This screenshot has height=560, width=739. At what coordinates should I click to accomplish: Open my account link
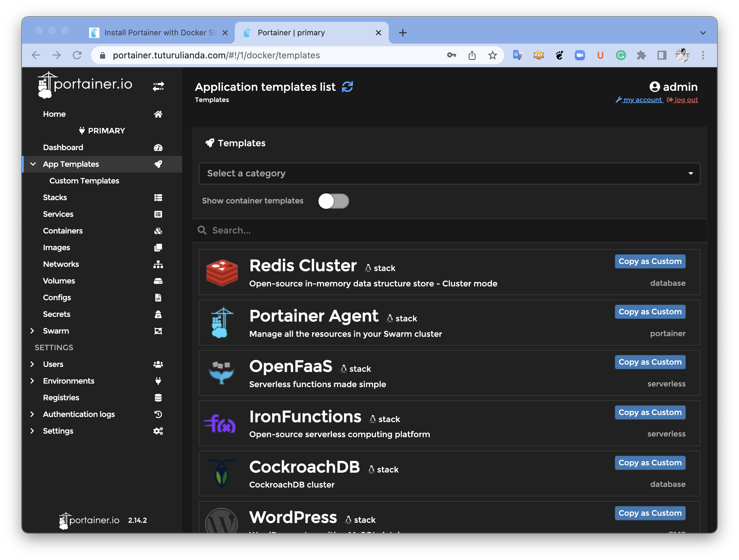tap(640, 99)
